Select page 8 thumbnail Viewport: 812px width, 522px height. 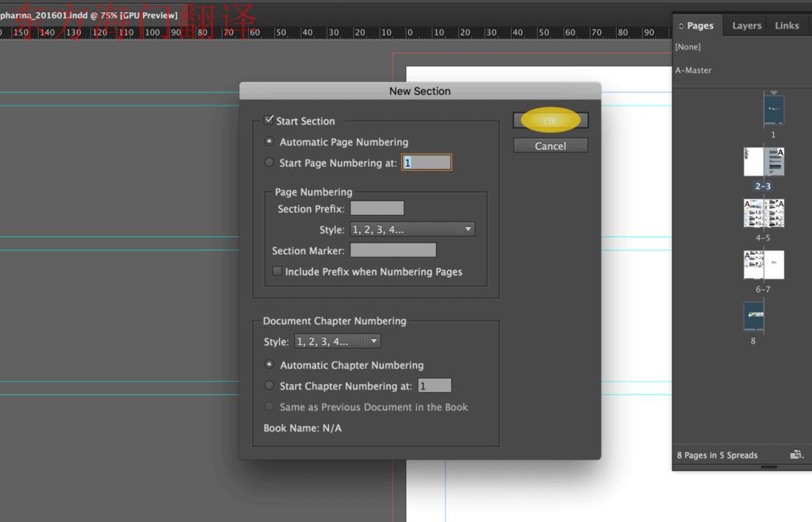pos(753,316)
